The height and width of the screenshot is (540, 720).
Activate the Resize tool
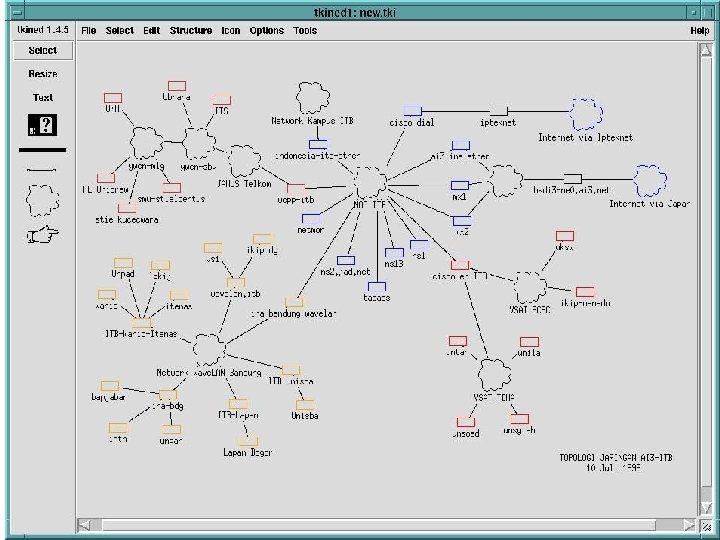pos(43,74)
